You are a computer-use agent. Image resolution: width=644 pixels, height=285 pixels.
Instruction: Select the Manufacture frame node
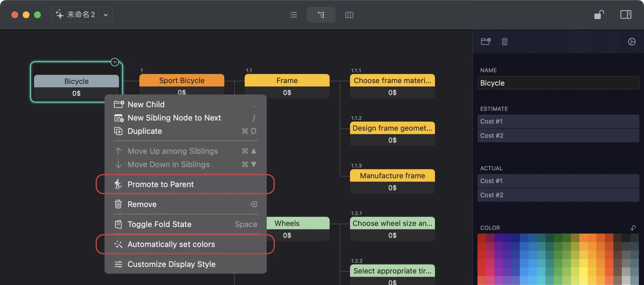point(392,176)
